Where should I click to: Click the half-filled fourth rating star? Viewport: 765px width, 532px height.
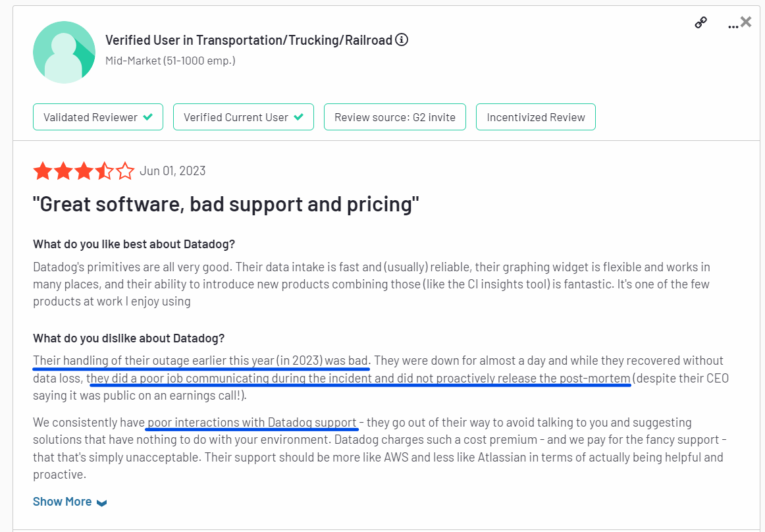104,172
